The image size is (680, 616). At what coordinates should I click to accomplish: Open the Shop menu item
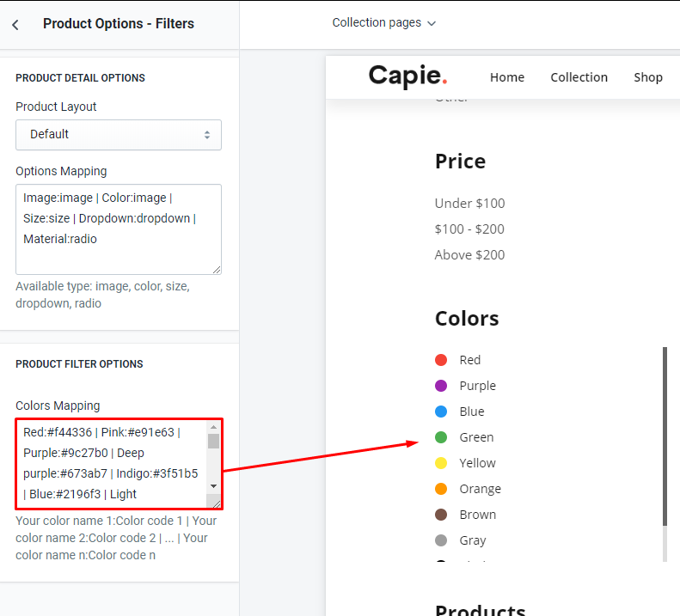coord(648,77)
